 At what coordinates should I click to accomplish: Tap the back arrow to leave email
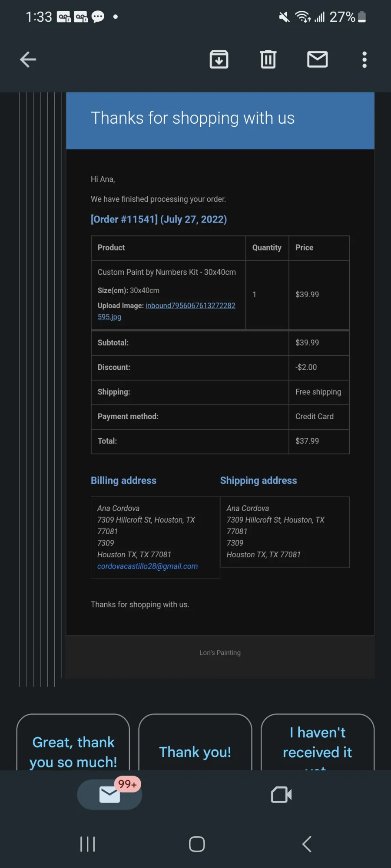click(x=28, y=59)
